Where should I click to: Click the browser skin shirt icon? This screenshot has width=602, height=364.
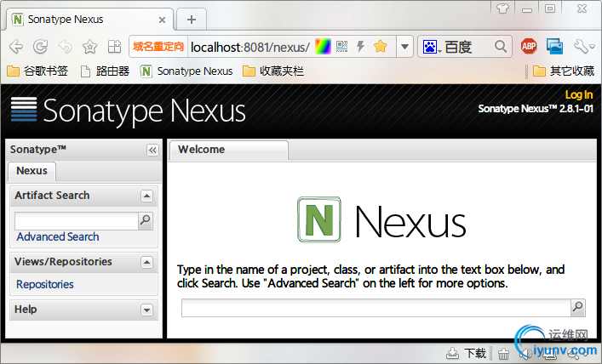[x=502, y=9]
